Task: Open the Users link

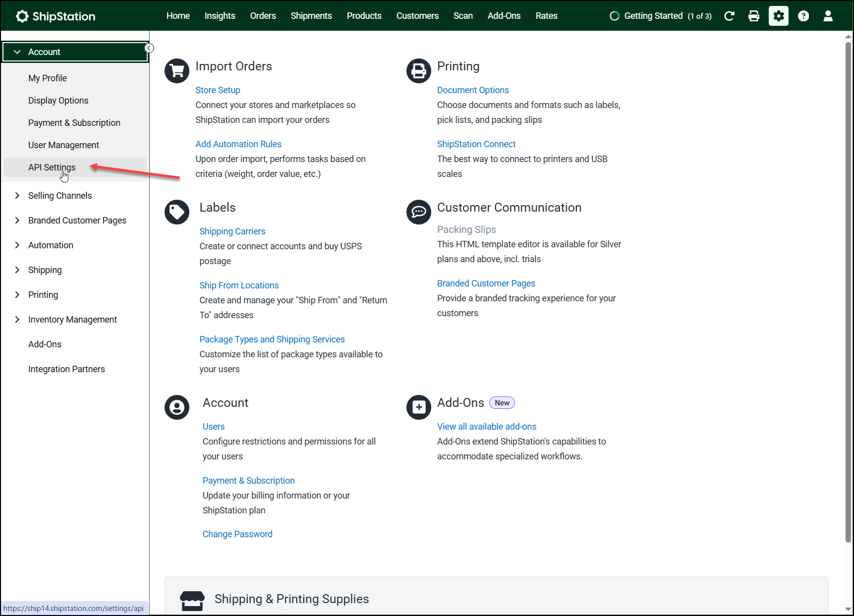Action: [214, 427]
